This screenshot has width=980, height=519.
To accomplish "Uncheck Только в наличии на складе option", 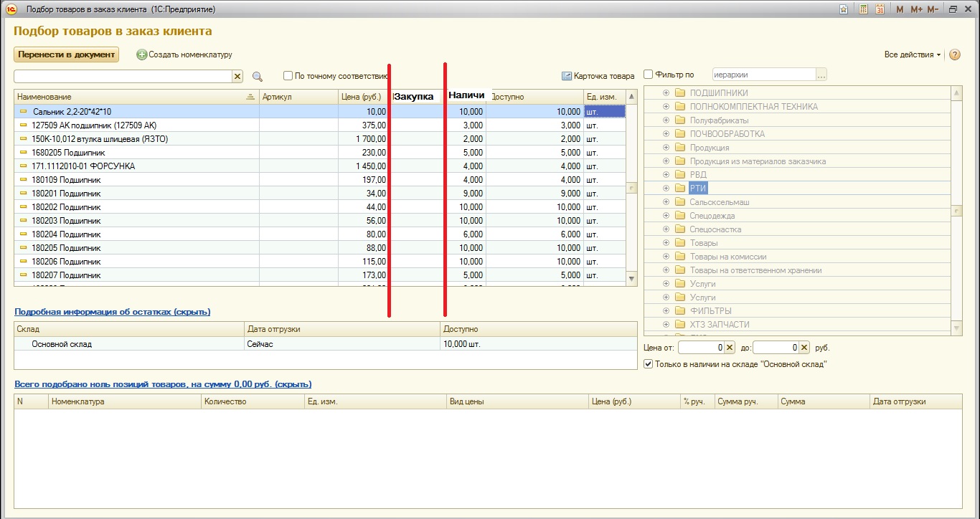I will point(649,364).
